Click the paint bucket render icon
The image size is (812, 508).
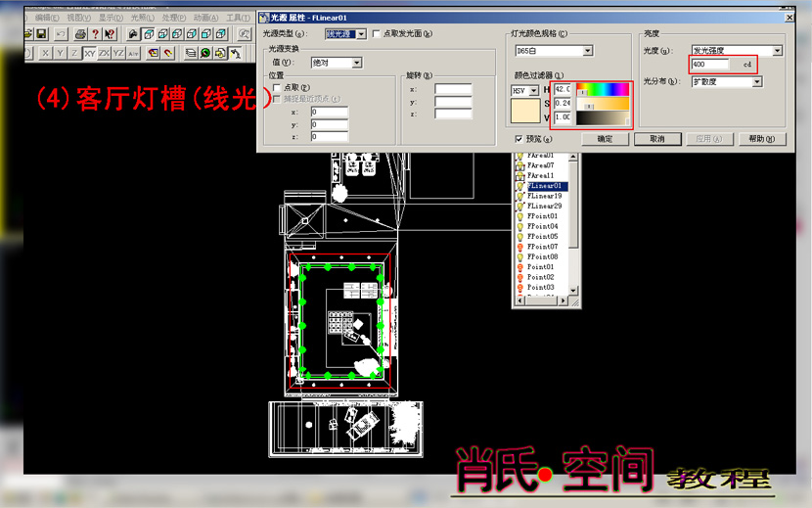click(134, 34)
